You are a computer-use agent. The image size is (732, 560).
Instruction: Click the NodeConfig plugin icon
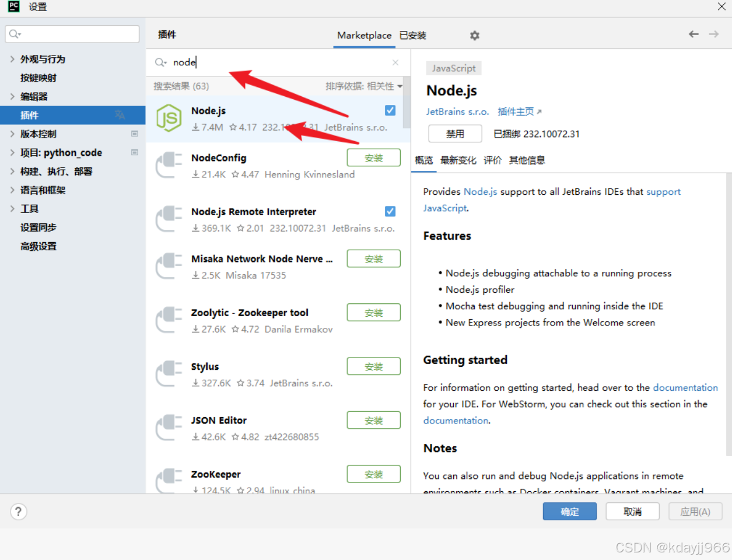pos(169,165)
